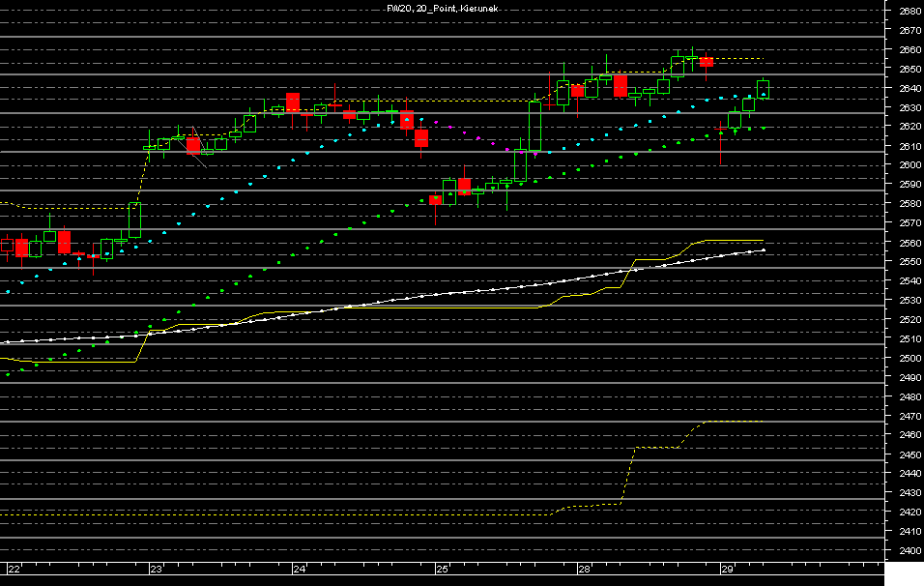Viewport: 924px width, 586px height.
Task: Select the 2400 price label on price scale
Action: (x=910, y=550)
